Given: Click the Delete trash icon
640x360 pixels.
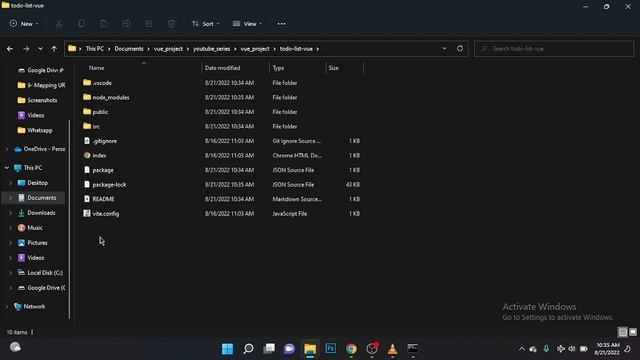Looking at the screenshot, I should [171, 24].
